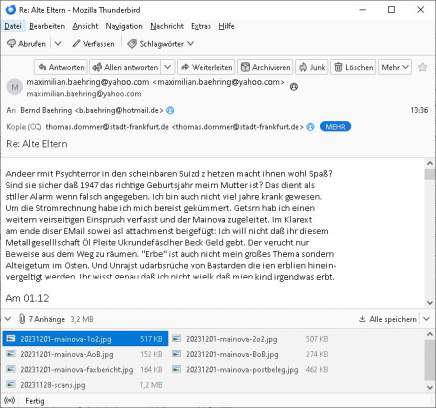
Task: Archive the email using Archivieren
Action: pos(265,67)
